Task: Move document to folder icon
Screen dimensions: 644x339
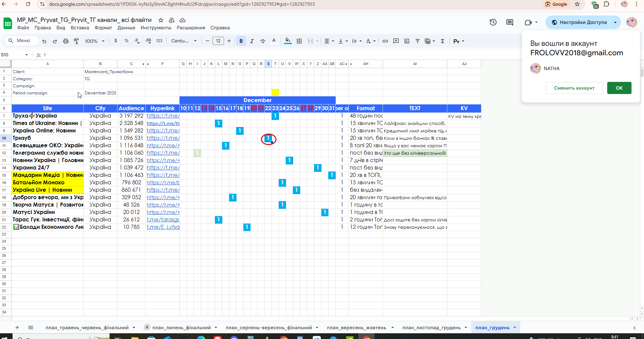Action: pyautogui.click(x=172, y=20)
